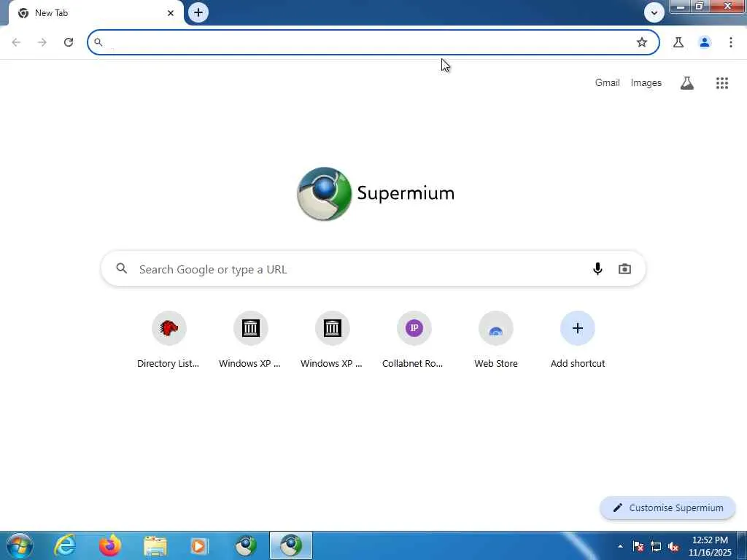Image resolution: width=747 pixels, height=560 pixels.
Task: Go back using the back arrow
Action: click(16, 42)
